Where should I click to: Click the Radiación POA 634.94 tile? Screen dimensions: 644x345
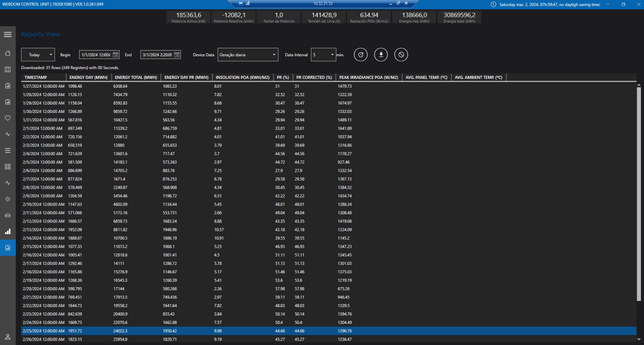click(369, 17)
